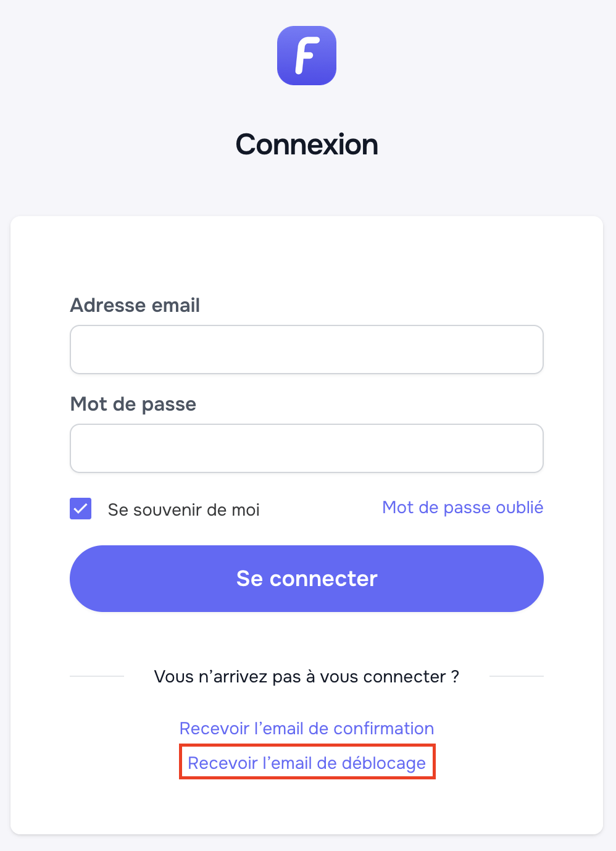Uncheck the Se souvenir de moi checkbox
Image resolution: width=616 pixels, height=851 pixels.
coord(81,509)
